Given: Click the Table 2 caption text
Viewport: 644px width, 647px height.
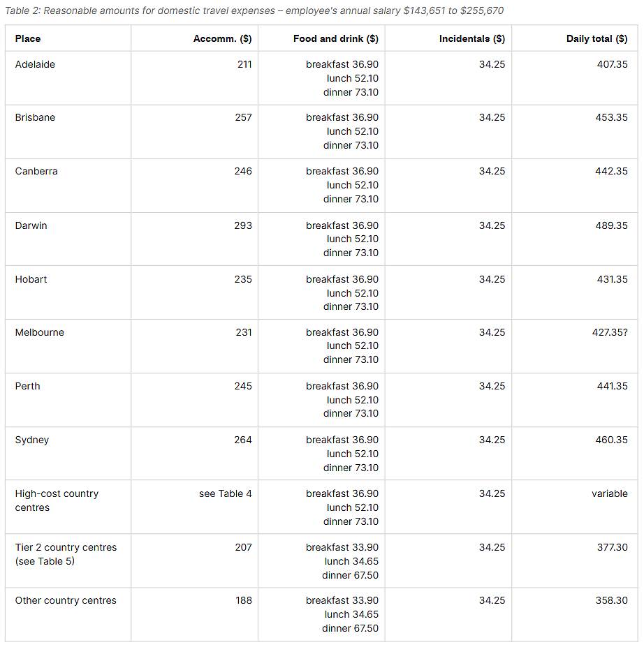Looking at the screenshot, I should 254,10.
